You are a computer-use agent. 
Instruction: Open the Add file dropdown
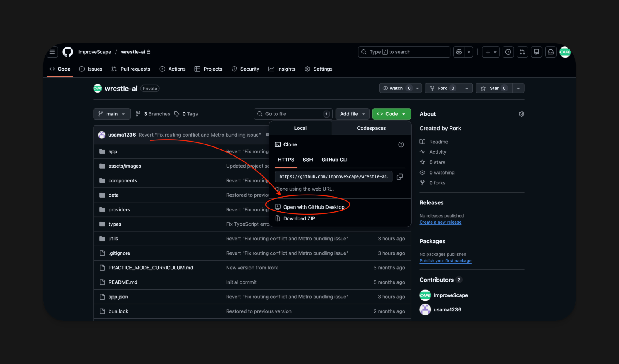click(352, 114)
